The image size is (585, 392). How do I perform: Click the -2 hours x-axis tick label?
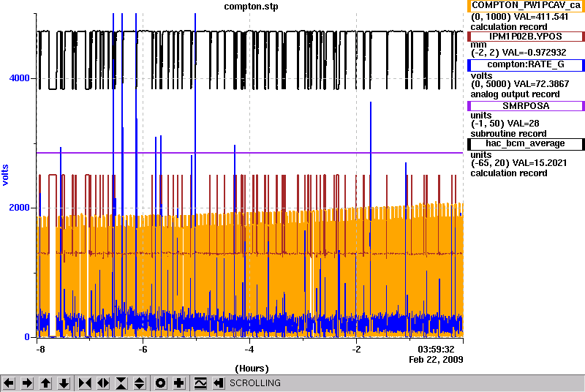[x=356, y=350]
